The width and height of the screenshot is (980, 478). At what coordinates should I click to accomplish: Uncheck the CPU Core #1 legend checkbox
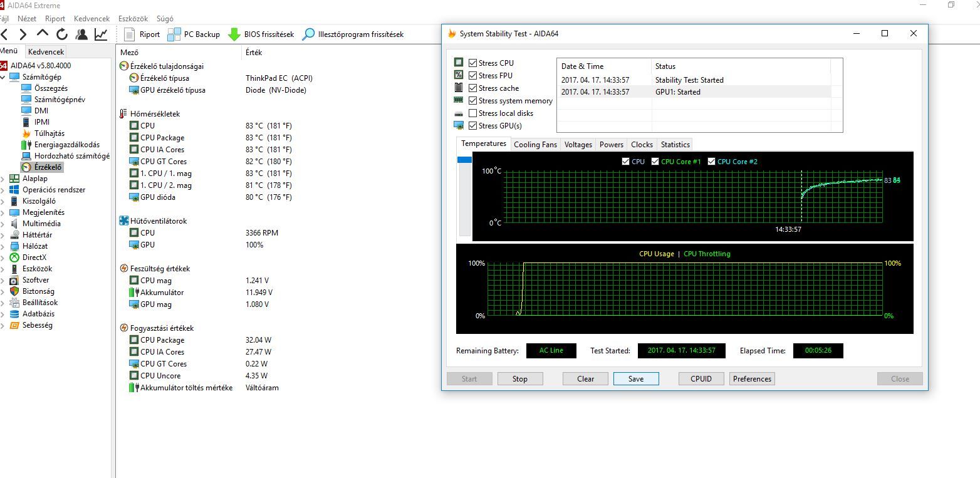coord(655,162)
